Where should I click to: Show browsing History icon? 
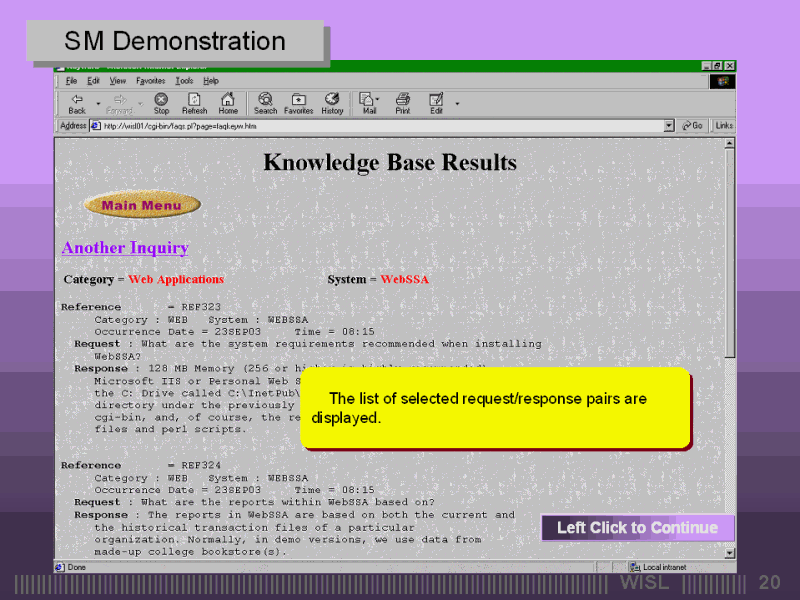(x=332, y=100)
